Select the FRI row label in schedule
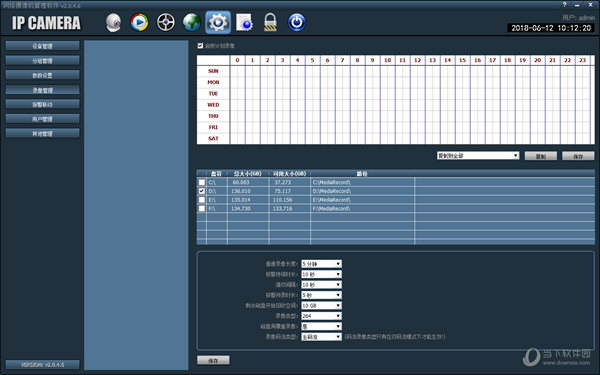This screenshot has height=375, width=600. (x=213, y=127)
